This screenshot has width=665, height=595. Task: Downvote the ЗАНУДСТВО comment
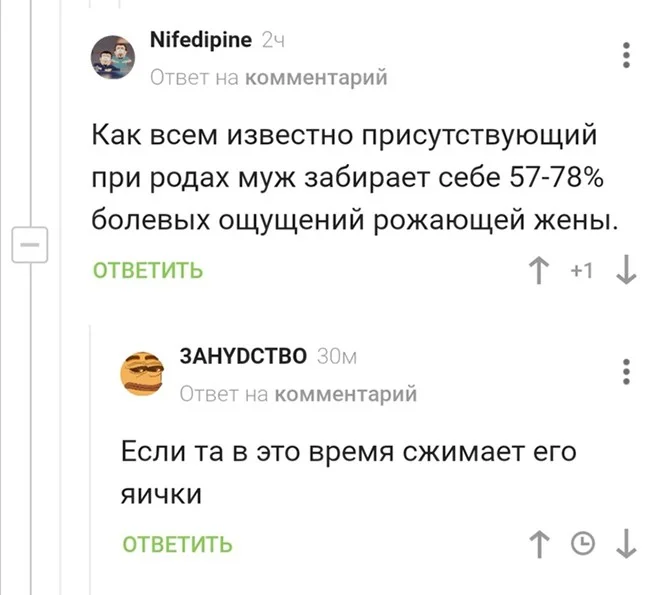point(626,543)
